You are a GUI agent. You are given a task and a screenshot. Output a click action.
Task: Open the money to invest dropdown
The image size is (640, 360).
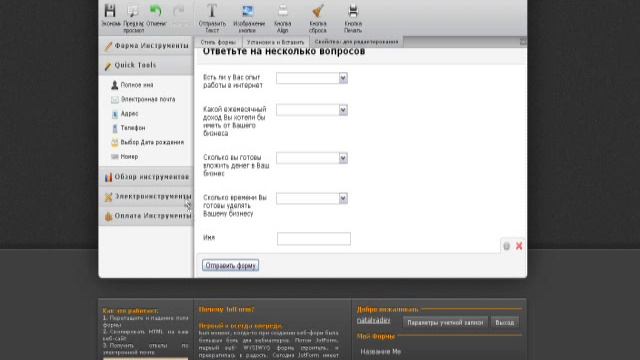(312, 158)
